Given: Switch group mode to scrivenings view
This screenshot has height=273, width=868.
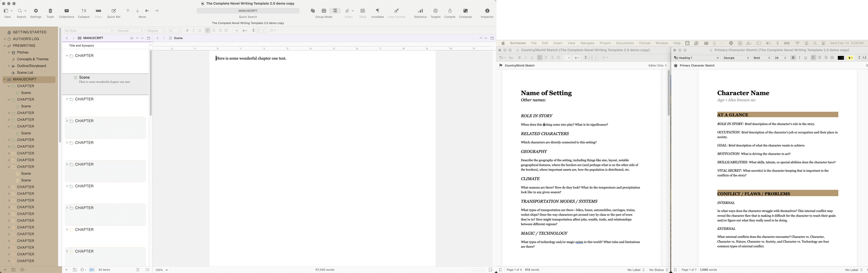Looking at the screenshot, I should (313, 11).
